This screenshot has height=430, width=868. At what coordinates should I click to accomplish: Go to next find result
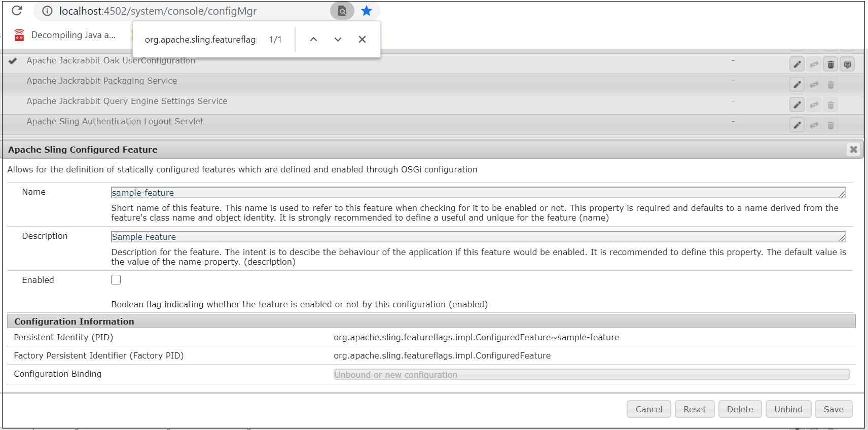point(338,40)
